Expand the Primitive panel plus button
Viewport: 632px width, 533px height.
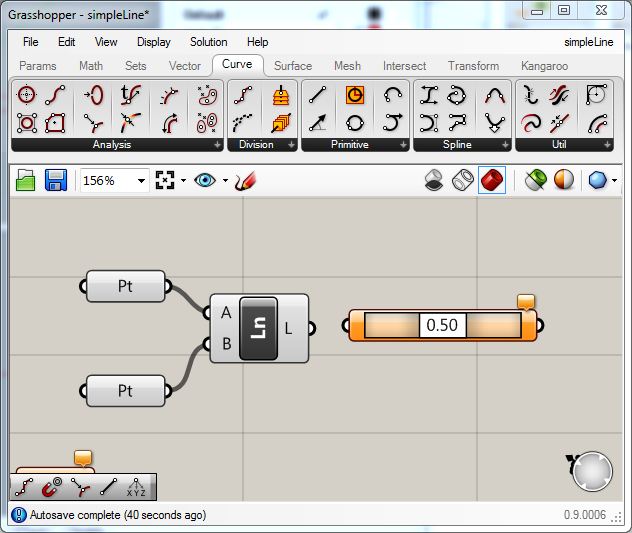(x=403, y=144)
